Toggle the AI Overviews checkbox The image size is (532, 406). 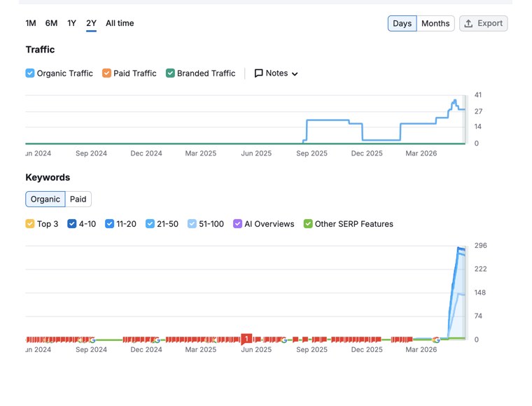point(237,224)
